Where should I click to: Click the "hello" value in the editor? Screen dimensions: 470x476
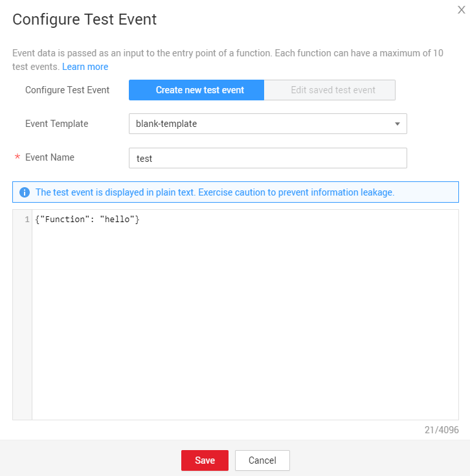pyautogui.click(x=117, y=220)
